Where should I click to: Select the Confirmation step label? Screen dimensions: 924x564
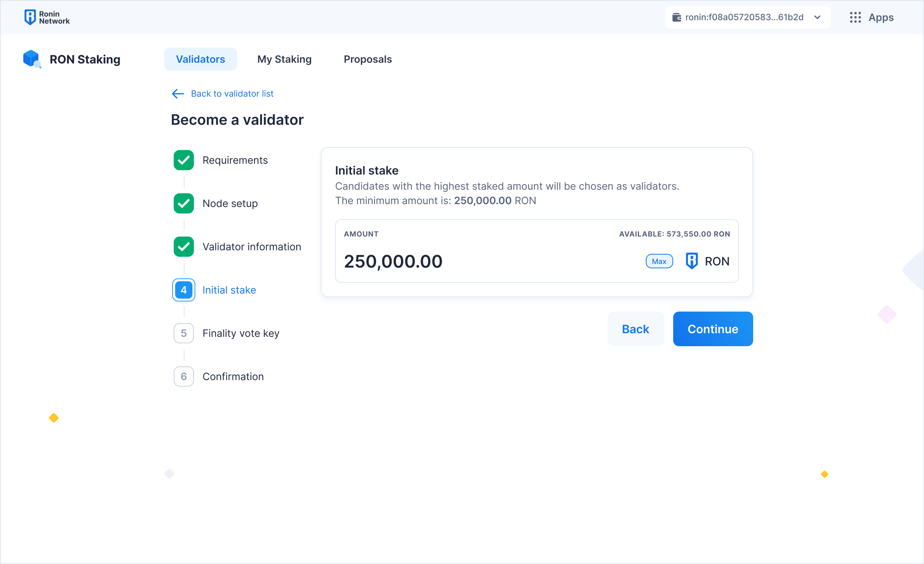233,376
